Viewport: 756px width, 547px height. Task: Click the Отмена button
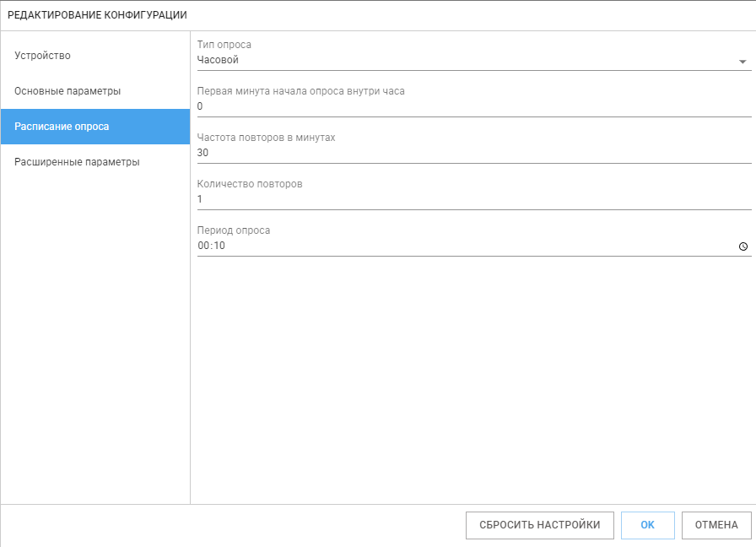tap(716, 525)
